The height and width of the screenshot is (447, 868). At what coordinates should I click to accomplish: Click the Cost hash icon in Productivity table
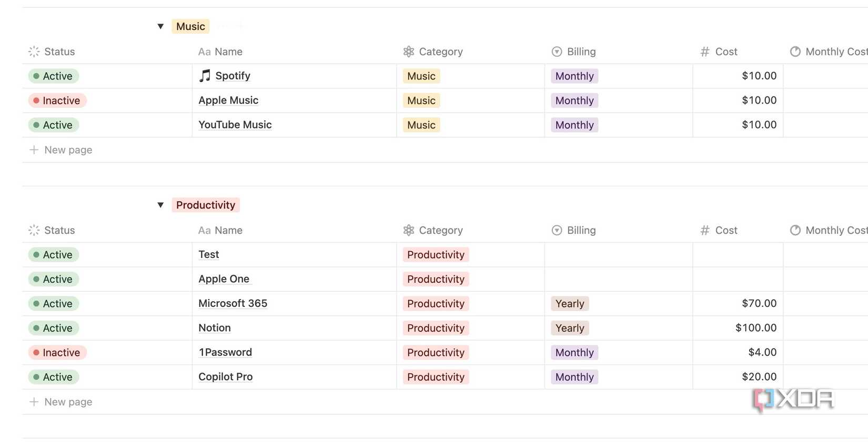click(x=705, y=230)
